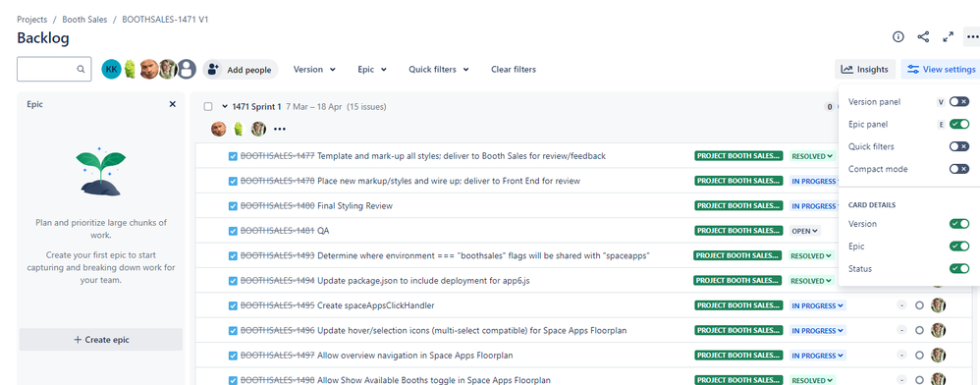The height and width of the screenshot is (385, 980).
Task: Click the share icon
Action: coord(923,37)
